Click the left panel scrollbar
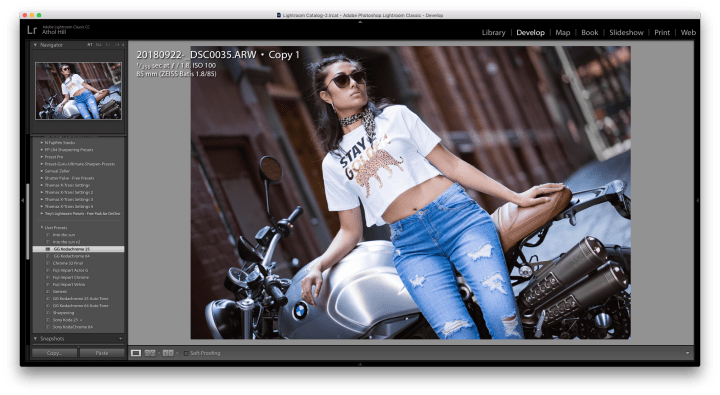Screen dimensions: 720x395 28,221
